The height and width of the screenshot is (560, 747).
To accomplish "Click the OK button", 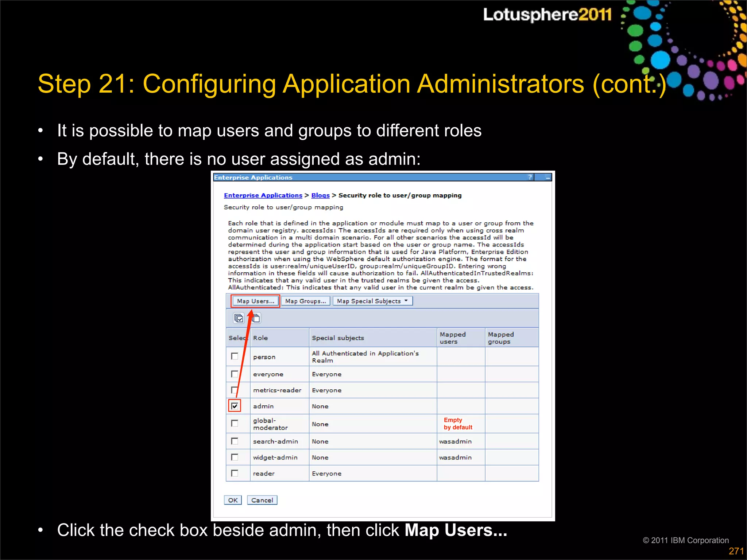I will tap(233, 500).
